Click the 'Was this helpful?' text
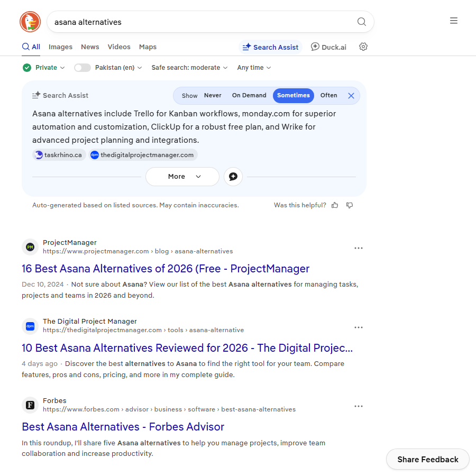The height and width of the screenshot is (476, 476). 300,205
